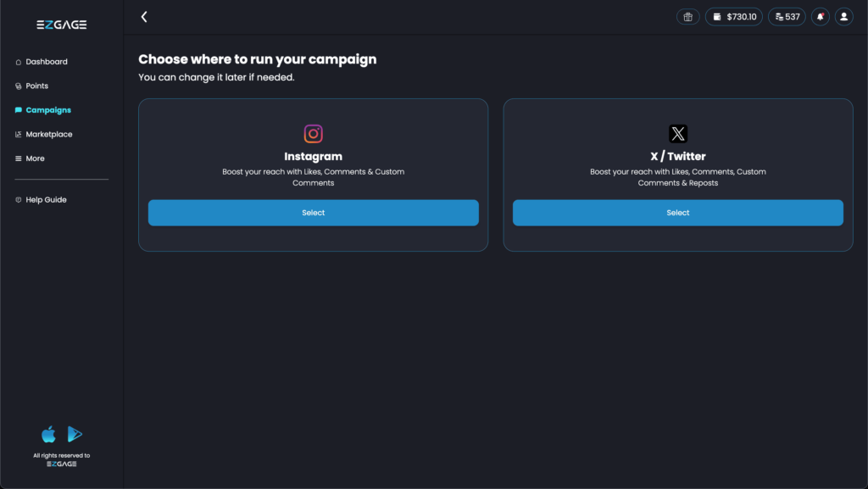Select the Campaigns sidebar item
The height and width of the screenshot is (489, 868).
[47, 110]
